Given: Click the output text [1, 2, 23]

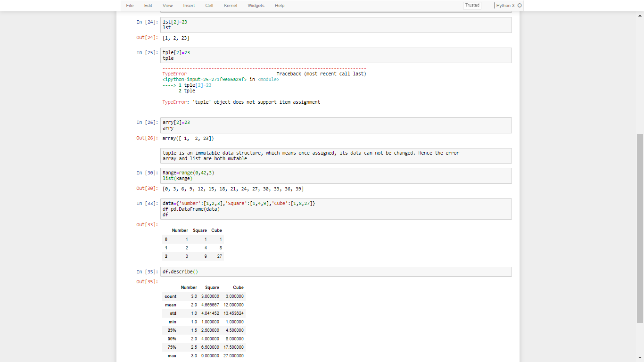Looking at the screenshot, I should coord(176,38).
